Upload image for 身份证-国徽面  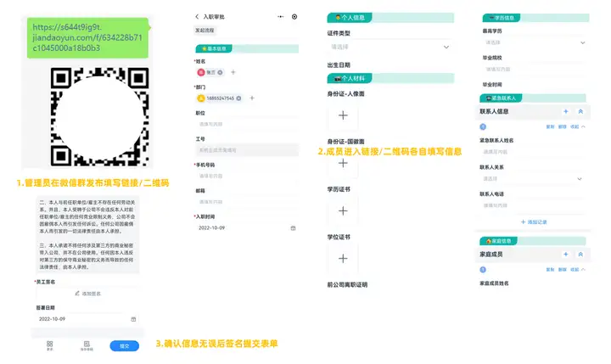(x=343, y=163)
